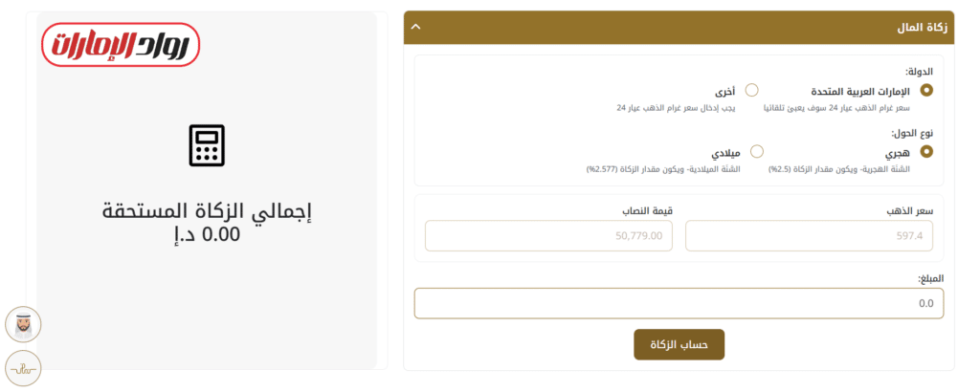Screen dimensions: 980x392
Task: Click the نوع الحول label
Action: pyautogui.click(x=912, y=133)
